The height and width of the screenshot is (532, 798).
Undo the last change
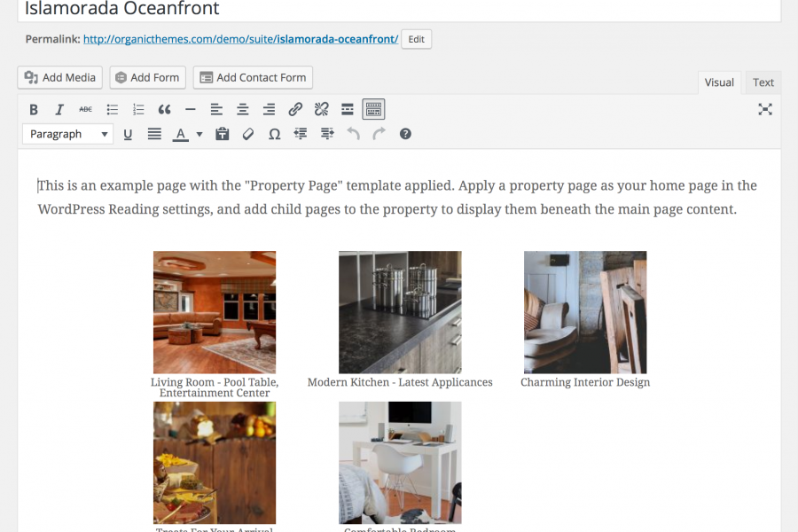click(x=353, y=134)
